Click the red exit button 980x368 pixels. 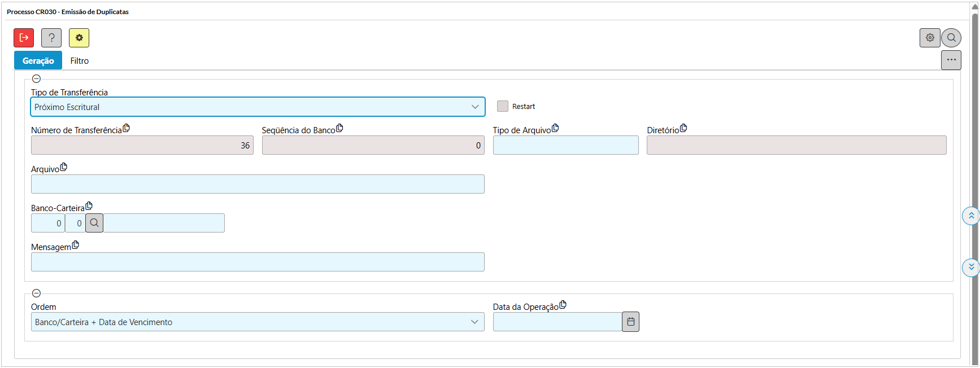click(24, 38)
